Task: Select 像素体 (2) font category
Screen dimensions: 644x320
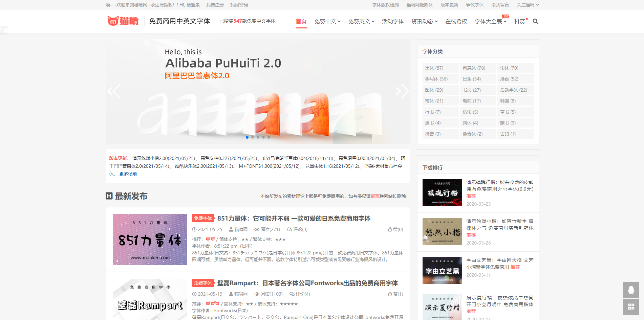Action: coord(478,134)
